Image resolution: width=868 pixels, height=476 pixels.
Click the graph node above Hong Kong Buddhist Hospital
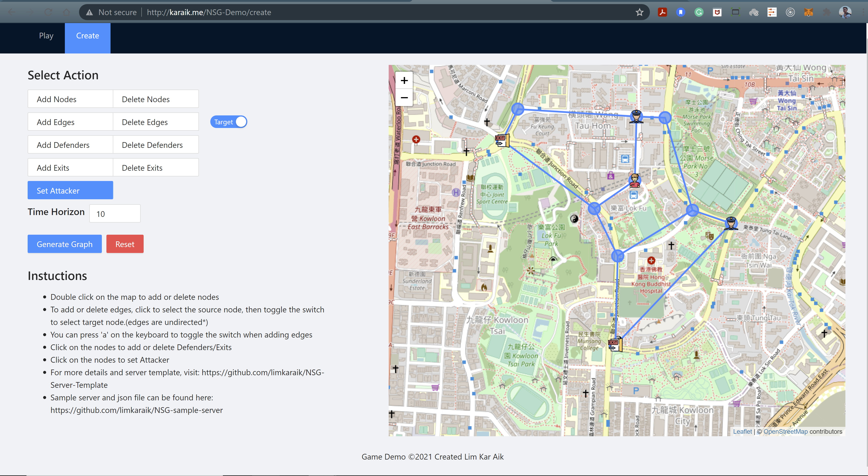coord(617,256)
